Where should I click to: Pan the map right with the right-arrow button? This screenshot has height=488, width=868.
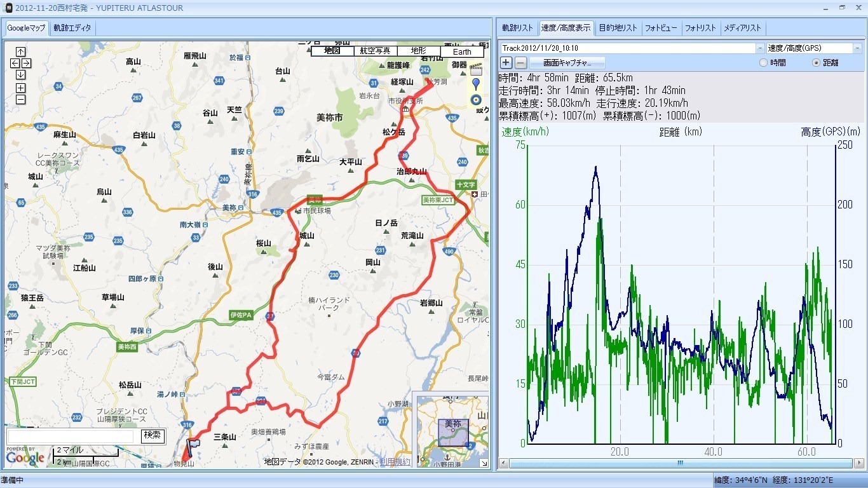coord(26,63)
